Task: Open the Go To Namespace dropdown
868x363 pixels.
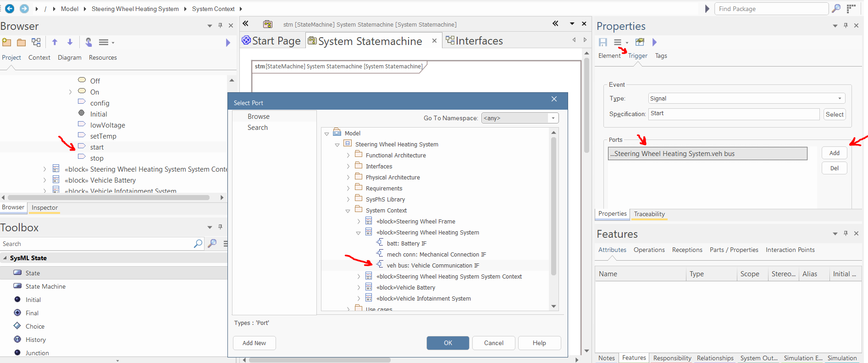Action: click(553, 118)
